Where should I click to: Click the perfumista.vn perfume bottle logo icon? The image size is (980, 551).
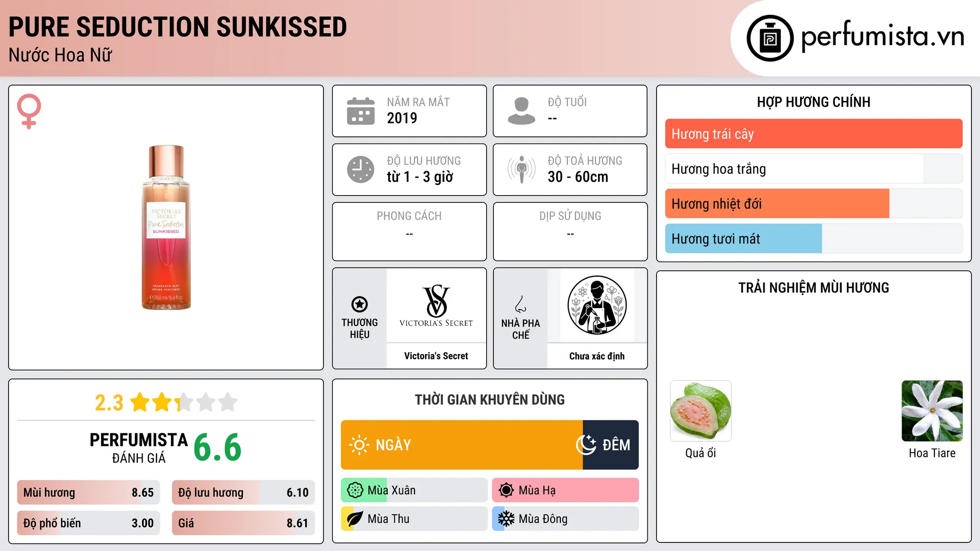[x=770, y=38]
